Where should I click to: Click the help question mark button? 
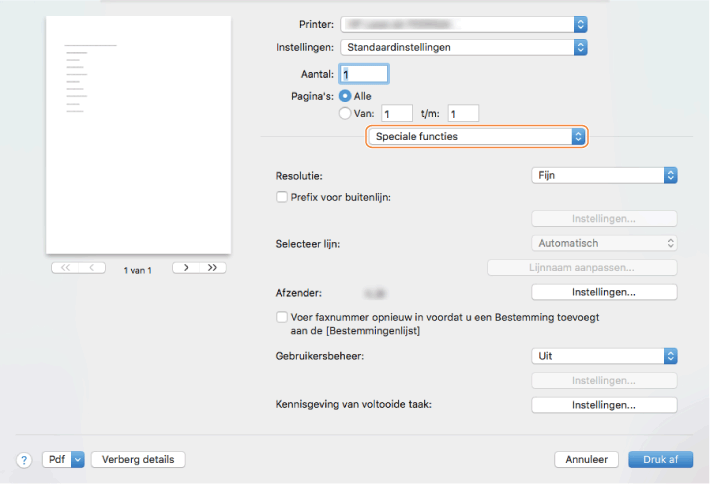coord(24,460)
